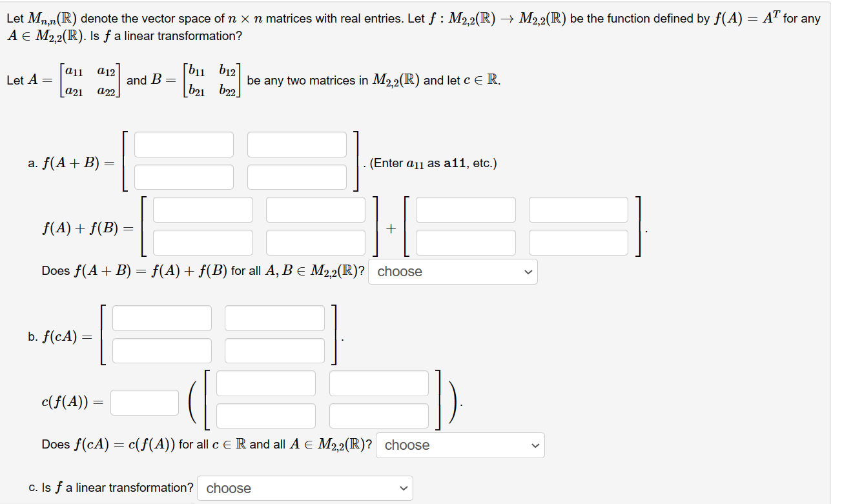
Task: Click the scalar box before c(f(A)) matrix
Action: [x=145, y=402]
